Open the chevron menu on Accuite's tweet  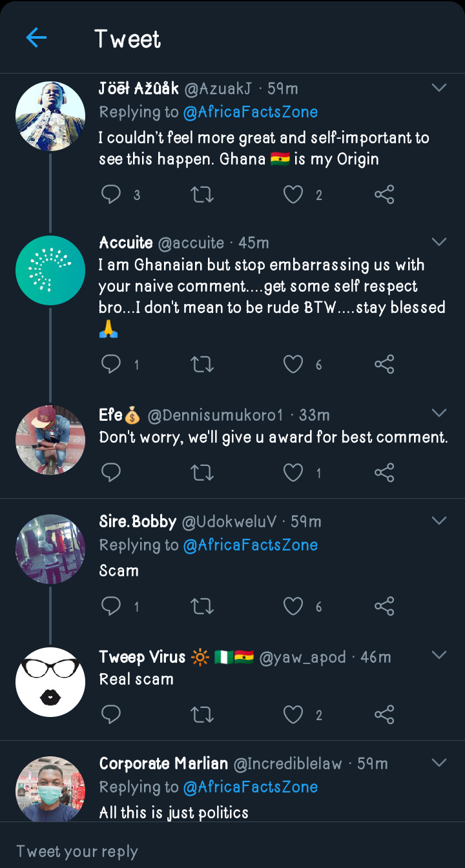point(439,242)
